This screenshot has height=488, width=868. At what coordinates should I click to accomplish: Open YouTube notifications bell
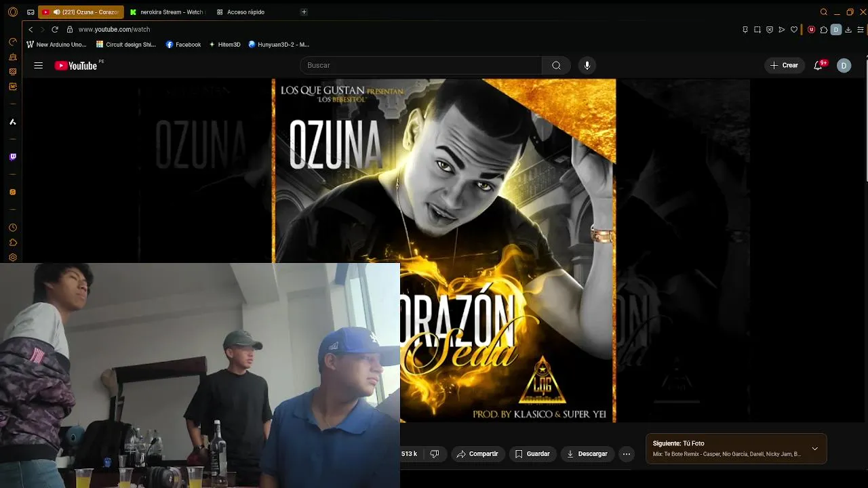(x=818, y=66)
